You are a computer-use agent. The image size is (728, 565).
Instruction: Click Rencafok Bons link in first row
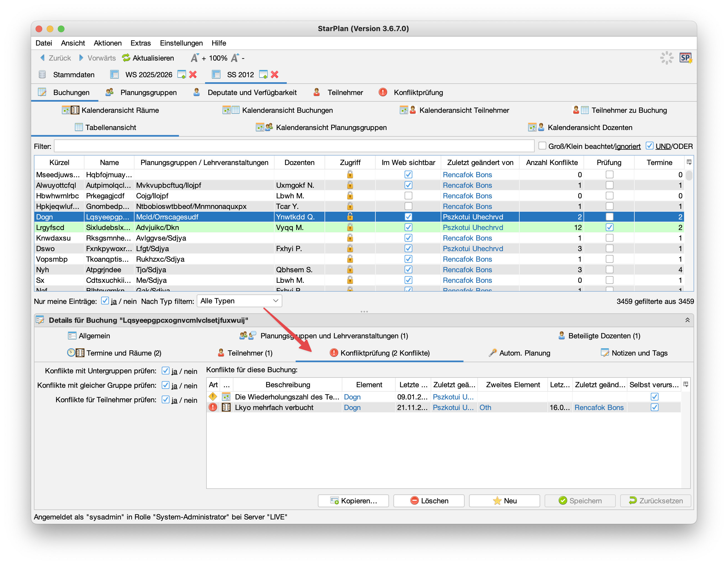click(467, 174)
